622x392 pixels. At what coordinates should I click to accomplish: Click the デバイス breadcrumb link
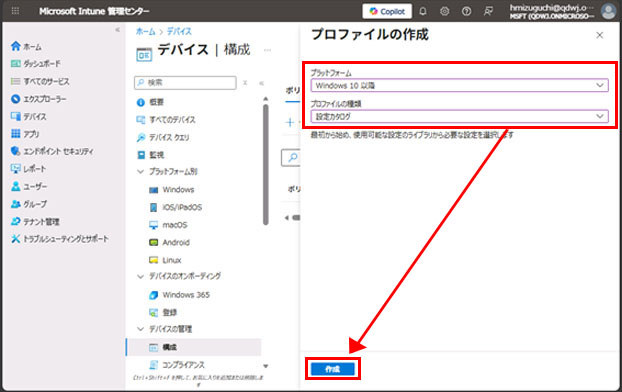pos(179,31)
